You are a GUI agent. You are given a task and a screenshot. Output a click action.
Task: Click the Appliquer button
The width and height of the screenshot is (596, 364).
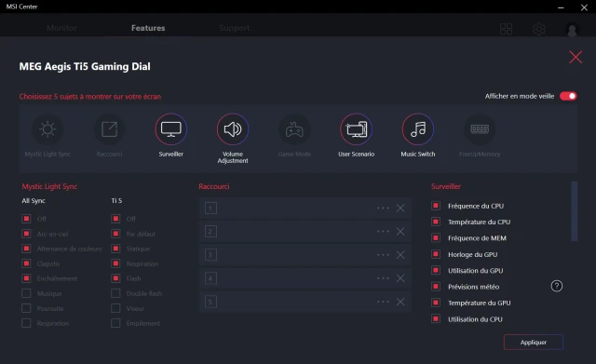coord(534,342)
